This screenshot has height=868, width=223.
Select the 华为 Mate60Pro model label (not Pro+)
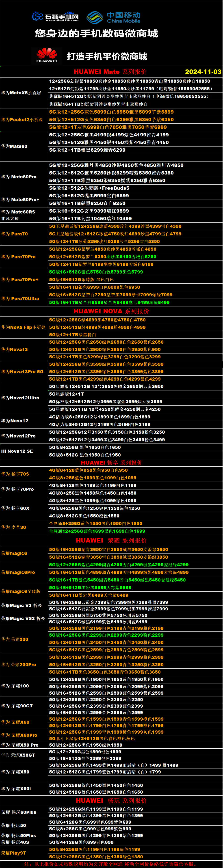pos(19,177)
